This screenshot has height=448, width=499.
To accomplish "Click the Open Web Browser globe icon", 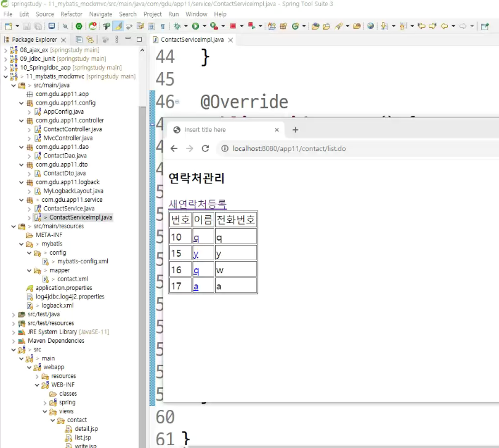I will pos(370,26).
